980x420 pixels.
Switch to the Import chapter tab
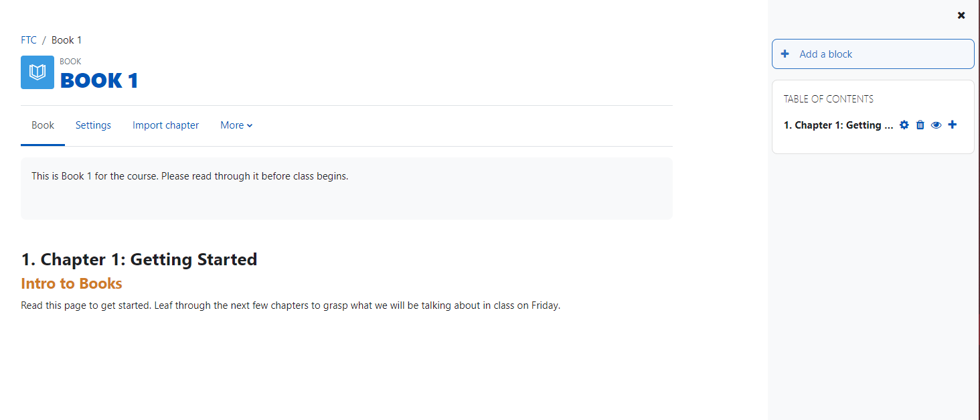coord(165,125)
